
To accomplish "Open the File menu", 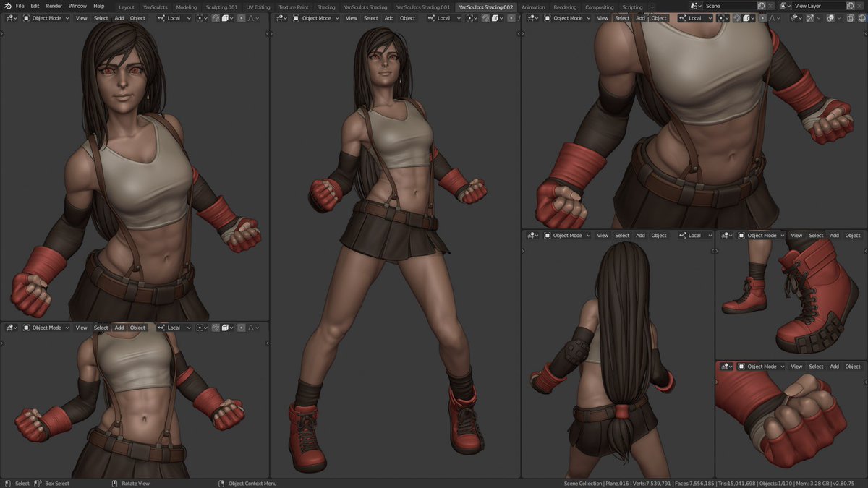I will 20,6.
